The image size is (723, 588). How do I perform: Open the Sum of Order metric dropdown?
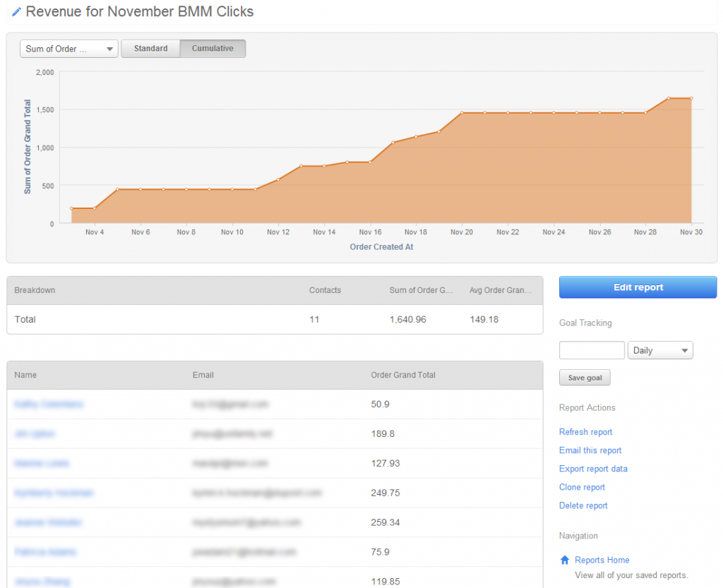[68, 49]
